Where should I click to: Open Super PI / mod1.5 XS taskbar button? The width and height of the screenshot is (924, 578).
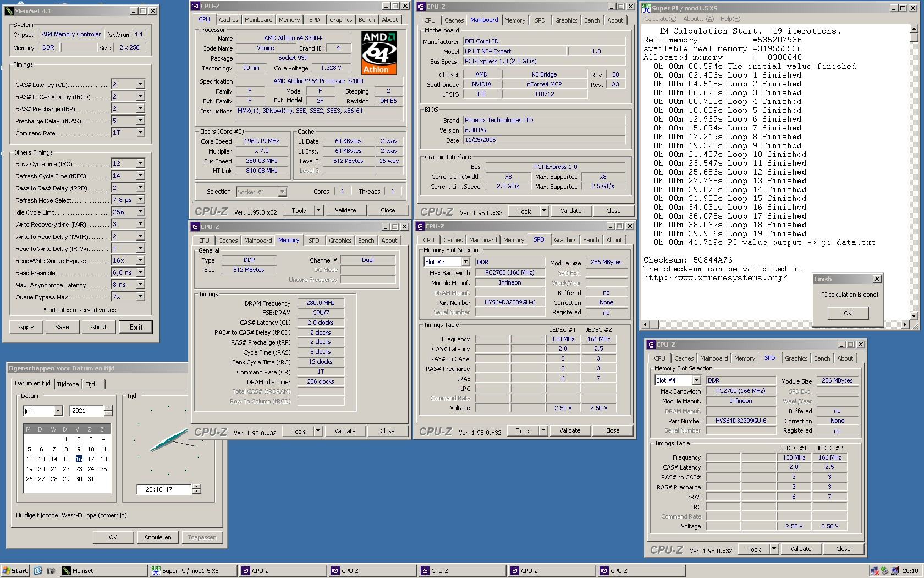click(193, 571)
